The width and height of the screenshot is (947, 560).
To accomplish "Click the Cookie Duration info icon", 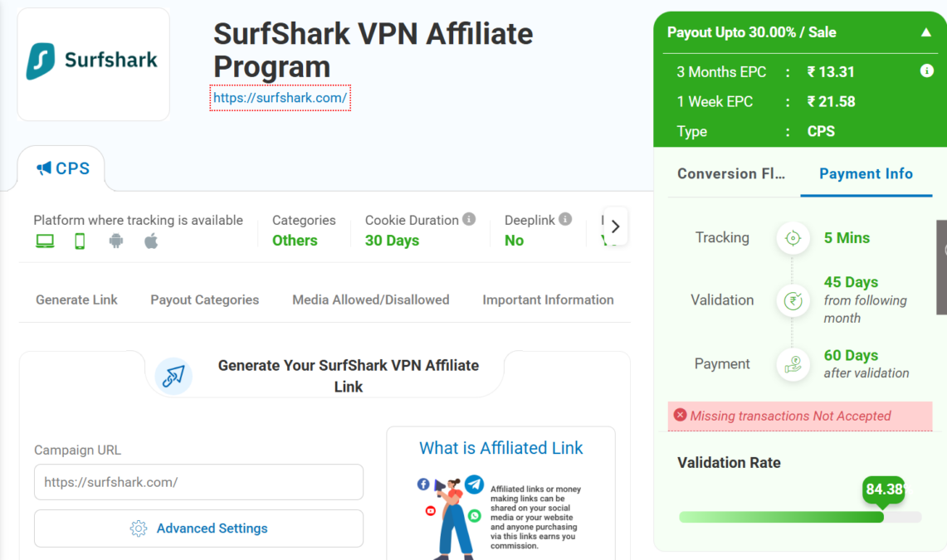I will pos(469,219).
